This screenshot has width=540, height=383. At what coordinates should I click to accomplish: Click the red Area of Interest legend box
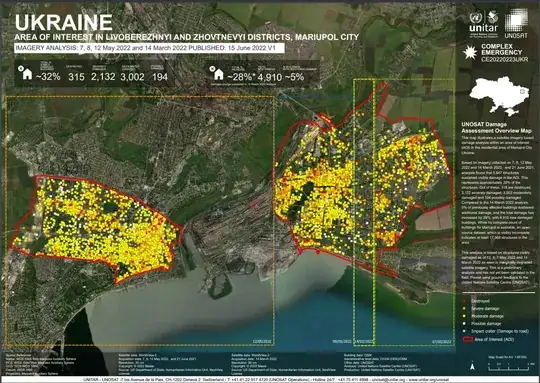(x=467, y=340)
